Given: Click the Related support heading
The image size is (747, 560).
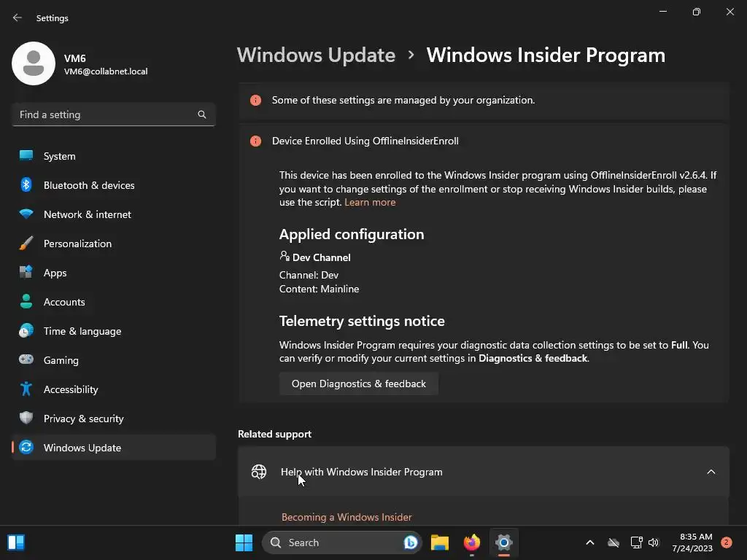Looking at the screenshot, I should point(274,434).
